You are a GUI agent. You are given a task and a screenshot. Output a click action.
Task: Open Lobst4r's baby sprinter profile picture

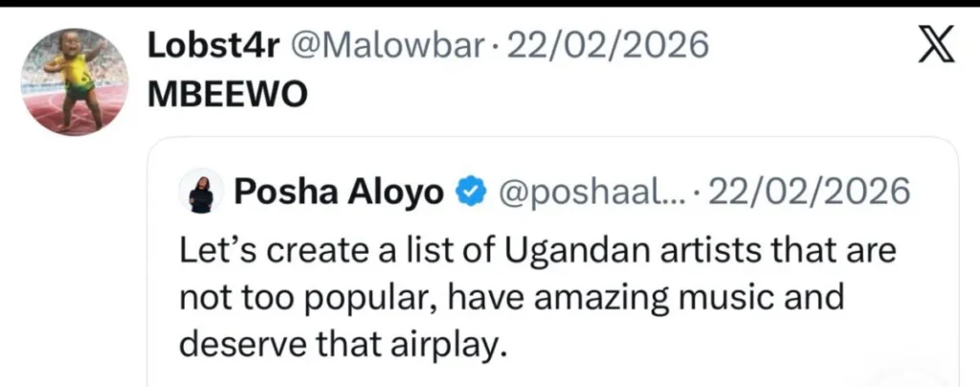[x=75, y=81]
